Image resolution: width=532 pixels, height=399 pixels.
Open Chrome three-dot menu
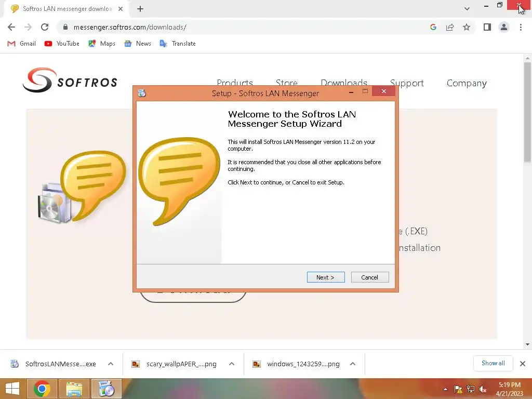click(x=521, y=27)
